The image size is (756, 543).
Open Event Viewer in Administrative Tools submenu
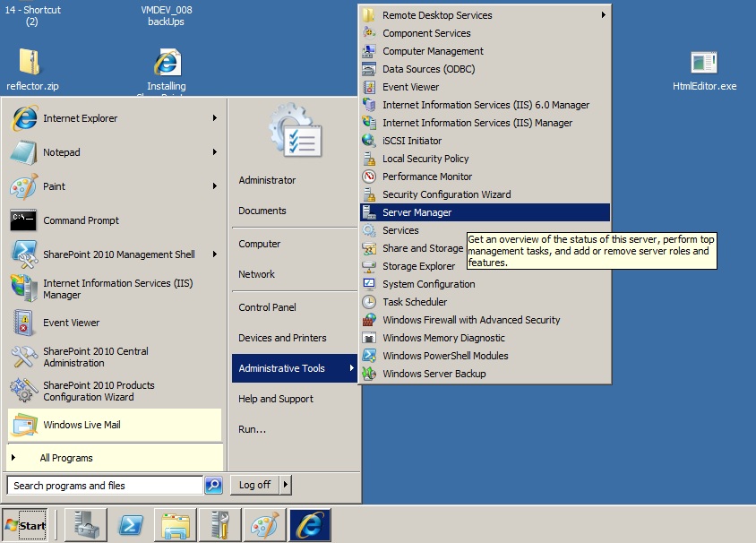(485, 87)
